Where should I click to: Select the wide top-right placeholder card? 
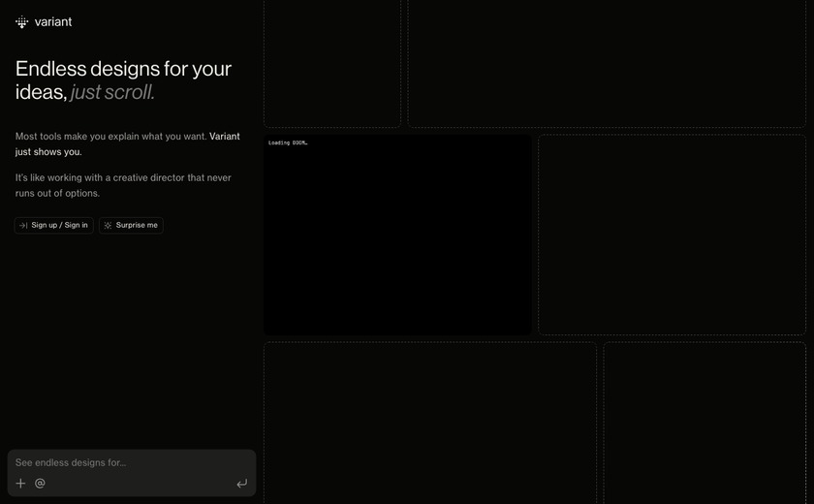pyautogui.click(x=607, y=63)
